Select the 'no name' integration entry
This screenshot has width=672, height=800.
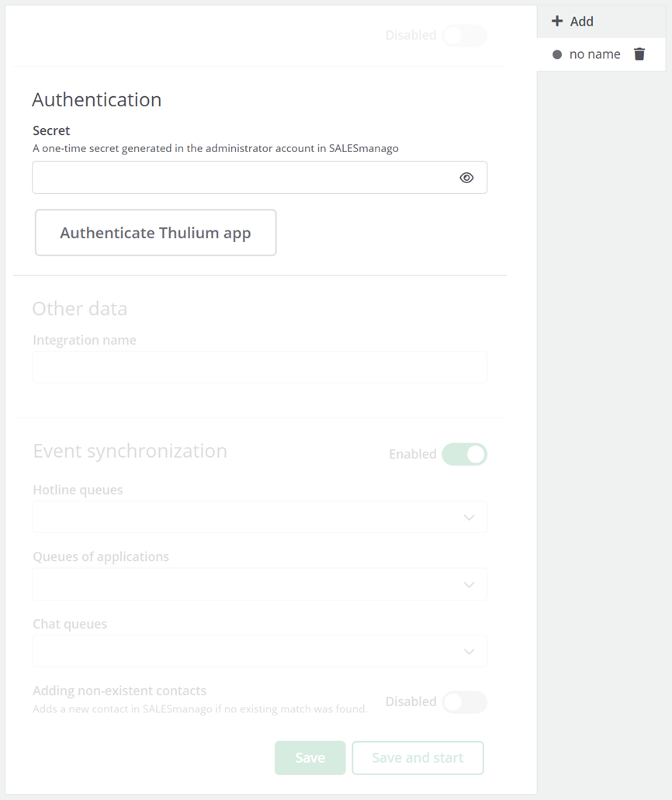pyautogui.click(x=594, y=54)
